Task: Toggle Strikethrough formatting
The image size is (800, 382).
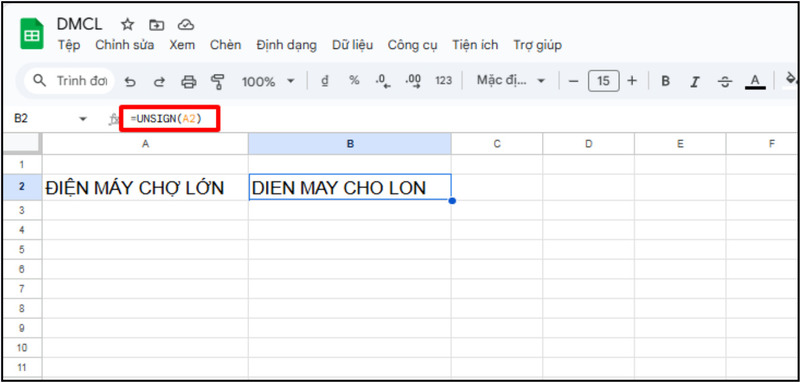Action: [x=724, y=82]
